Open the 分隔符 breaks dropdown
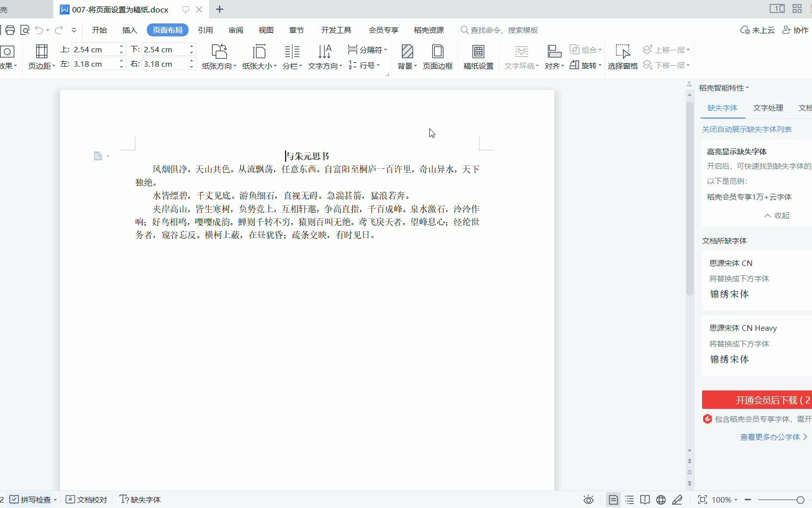This screenshot has height=508, width=812. (368, 49)
